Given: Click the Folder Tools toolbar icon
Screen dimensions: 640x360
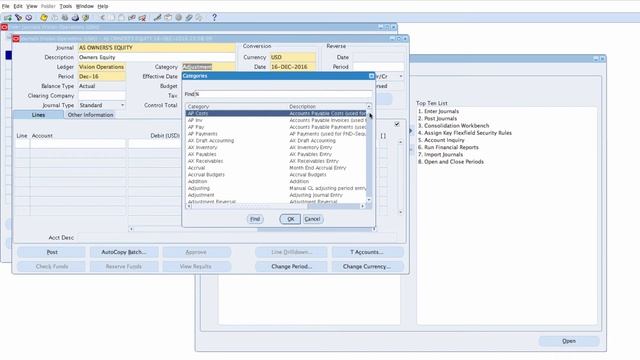Looking at the screenshot, I should click(199, 18).
